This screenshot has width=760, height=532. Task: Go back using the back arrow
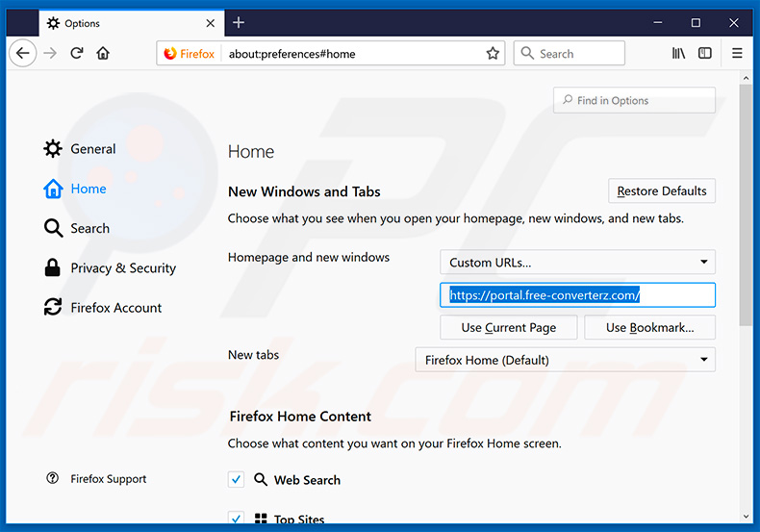(x=23, y=53)
